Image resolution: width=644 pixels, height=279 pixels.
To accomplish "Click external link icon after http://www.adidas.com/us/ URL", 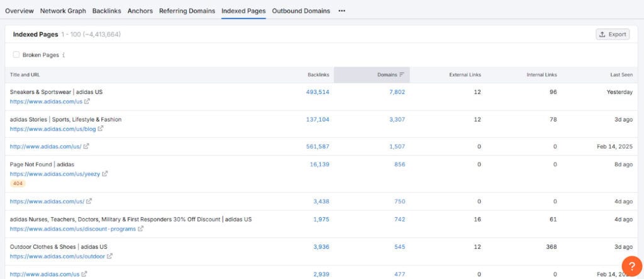I will (86, 146).
